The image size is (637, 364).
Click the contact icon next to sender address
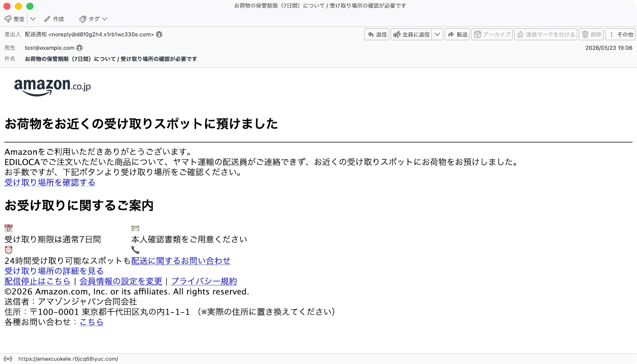point(159,34)
